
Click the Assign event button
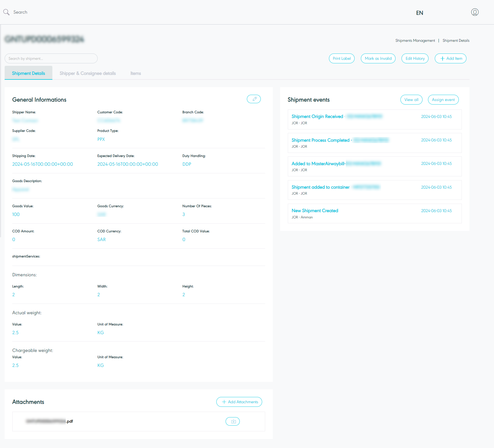click(443, 100)
